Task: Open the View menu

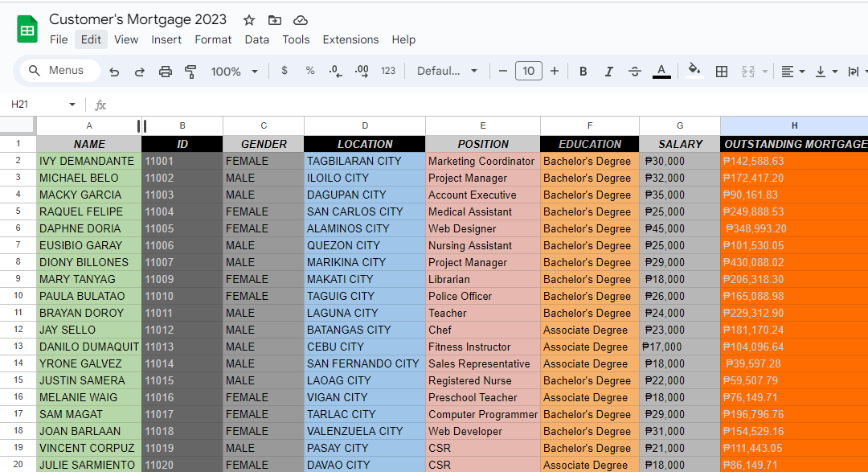Action: (126, 40)
